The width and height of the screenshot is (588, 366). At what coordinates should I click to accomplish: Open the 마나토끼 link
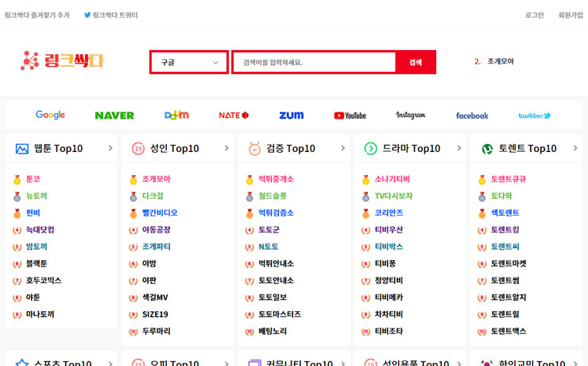(40, 313)
